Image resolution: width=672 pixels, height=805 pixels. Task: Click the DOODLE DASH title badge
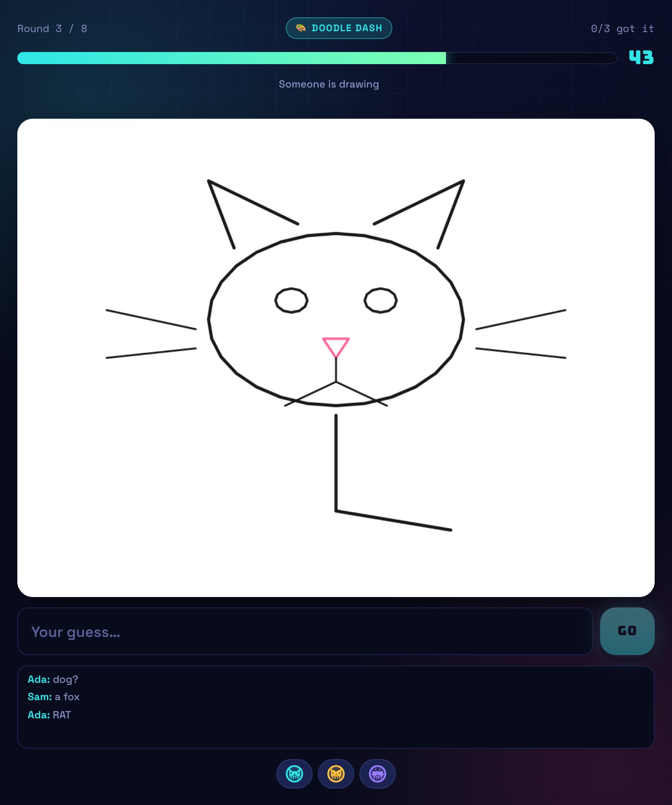[339, 28]
